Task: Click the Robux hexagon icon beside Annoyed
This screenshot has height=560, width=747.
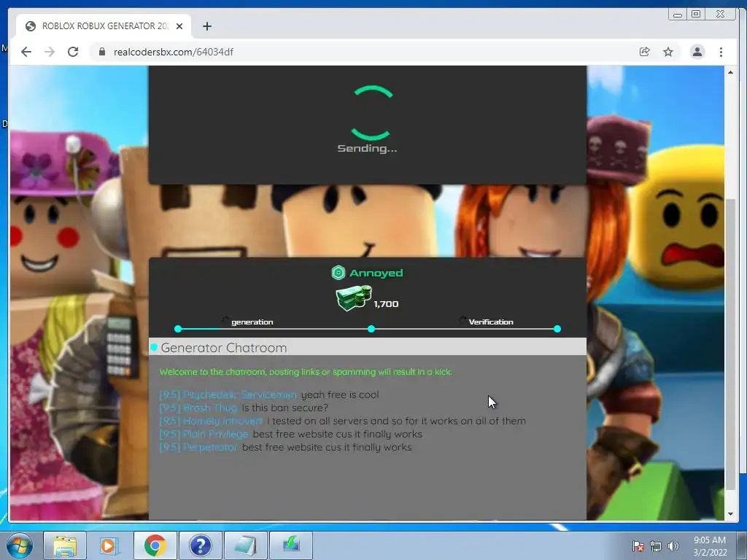Action: (338, 273)
